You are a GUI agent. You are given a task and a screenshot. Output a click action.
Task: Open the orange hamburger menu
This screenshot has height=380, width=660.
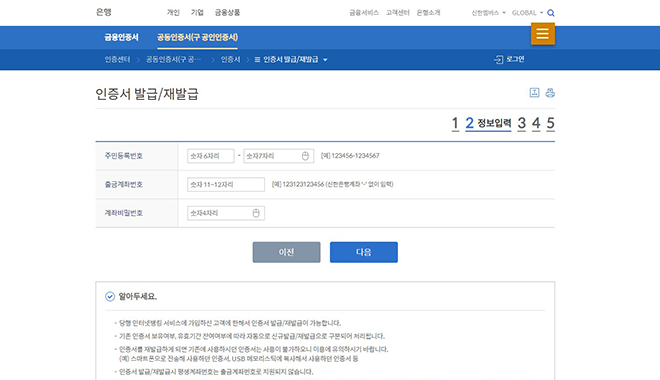tap(543, 34)
